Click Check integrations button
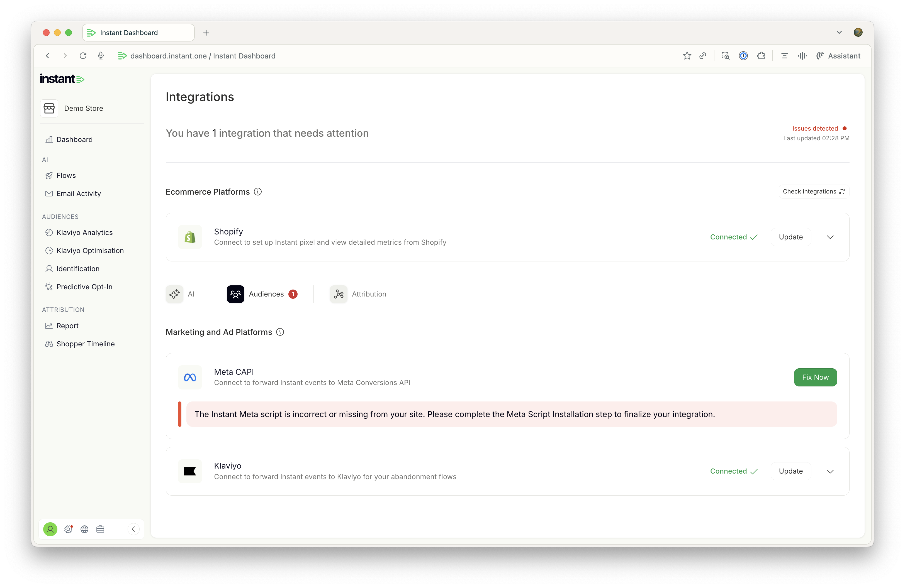905x588 pixels. click(x=814, y=192)
